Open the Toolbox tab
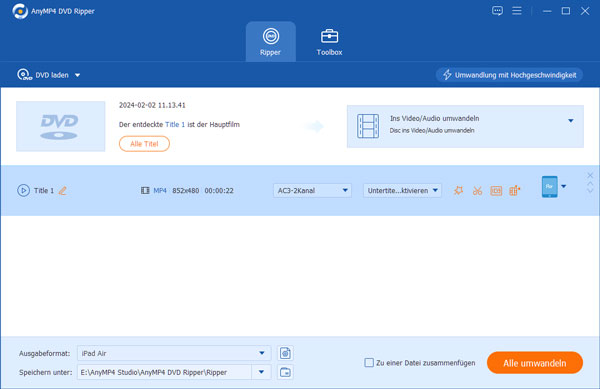The width and height of the screenshot is (600, 389). pyautogui.click(x=329, y=42)
